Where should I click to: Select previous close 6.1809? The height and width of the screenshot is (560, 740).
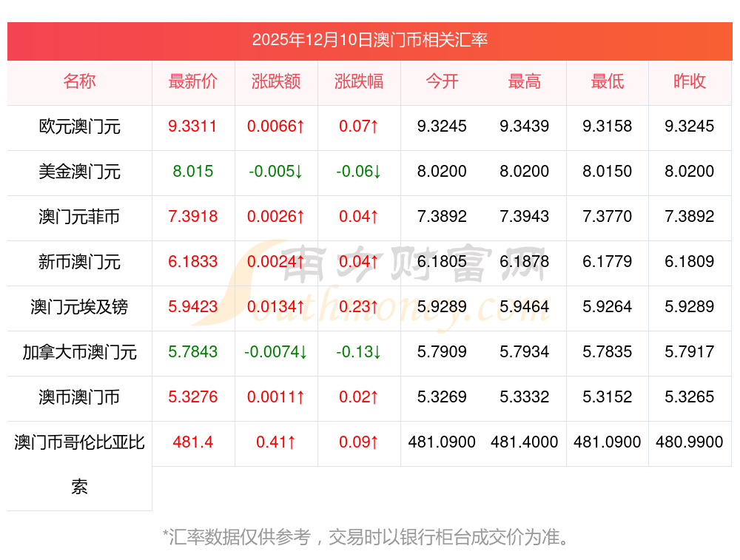pyautogui.click(x=690, y=261)
